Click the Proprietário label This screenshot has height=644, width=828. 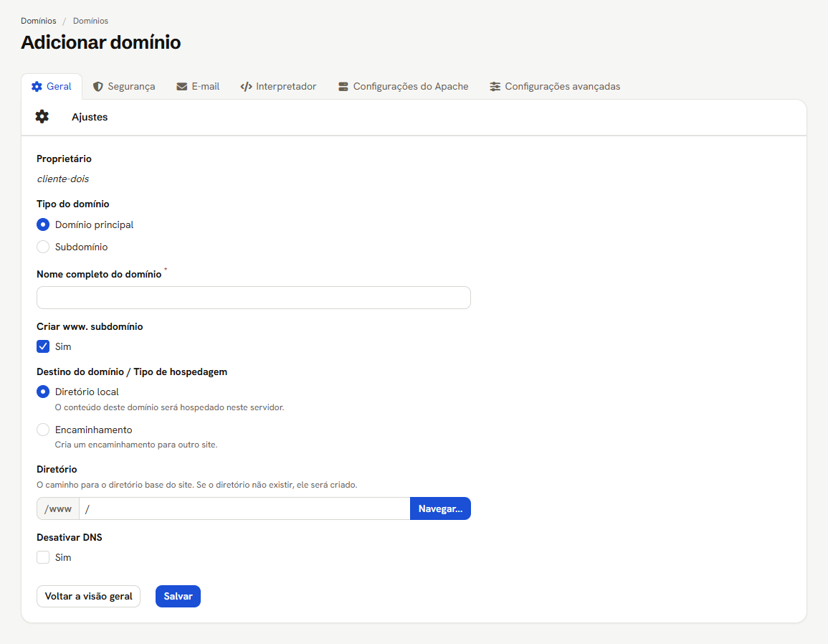(64, 158)
